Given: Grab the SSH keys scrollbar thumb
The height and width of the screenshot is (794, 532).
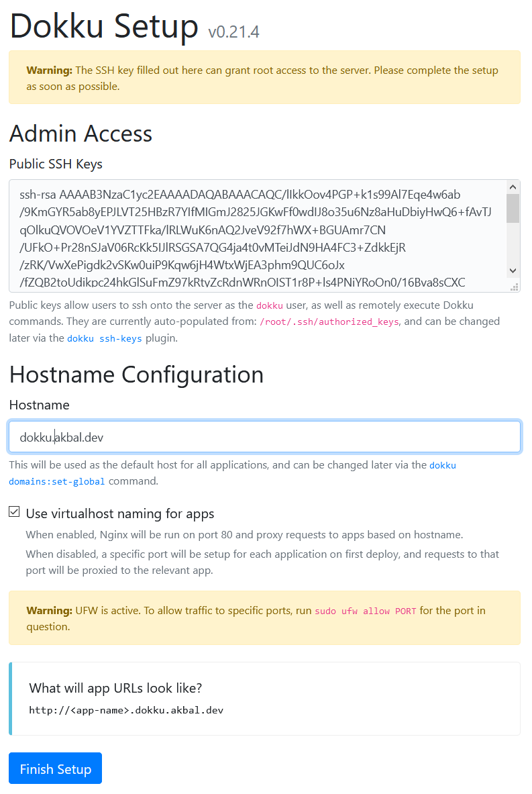Looking at the screenshot, I should coord(513,208).
